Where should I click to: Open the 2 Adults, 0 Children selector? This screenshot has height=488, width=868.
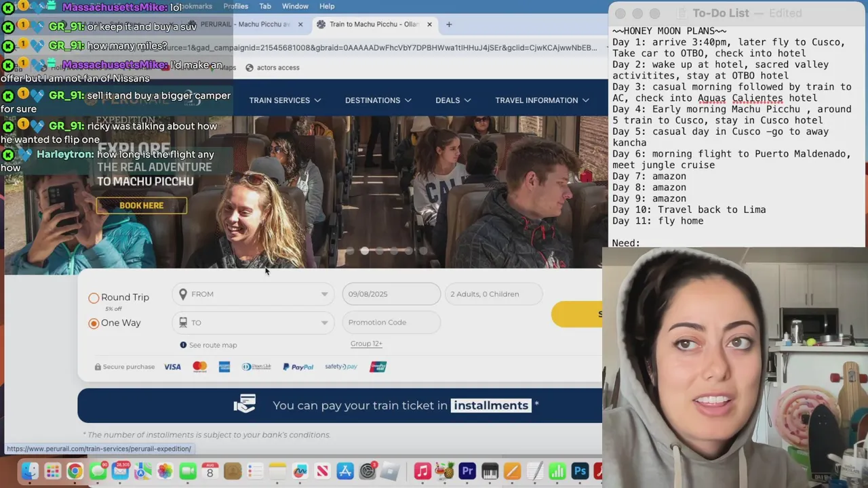point(494,294)
